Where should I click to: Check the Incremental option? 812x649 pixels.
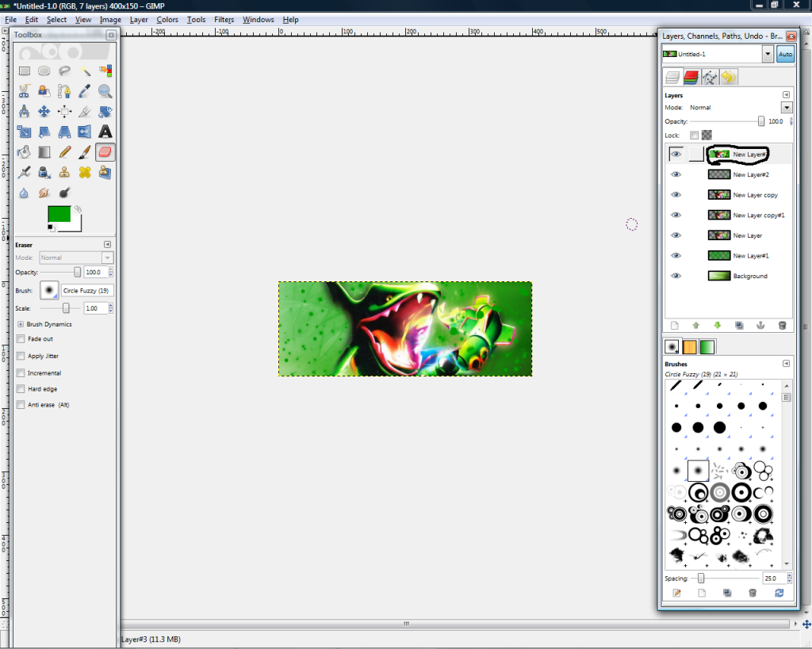coord(21,373)
